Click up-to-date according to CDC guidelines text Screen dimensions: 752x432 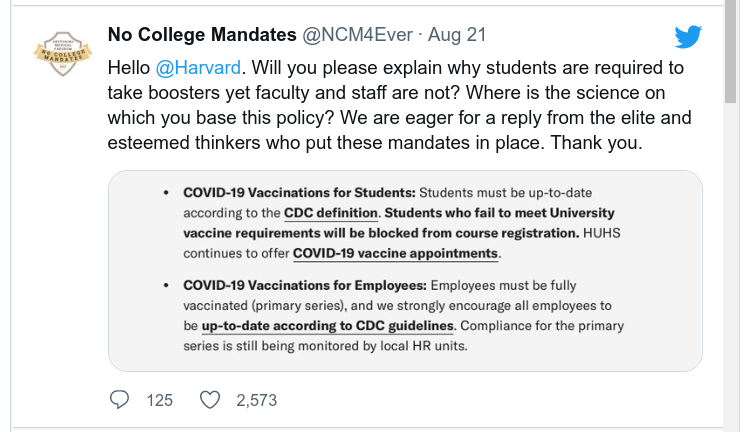click(328, 326)
